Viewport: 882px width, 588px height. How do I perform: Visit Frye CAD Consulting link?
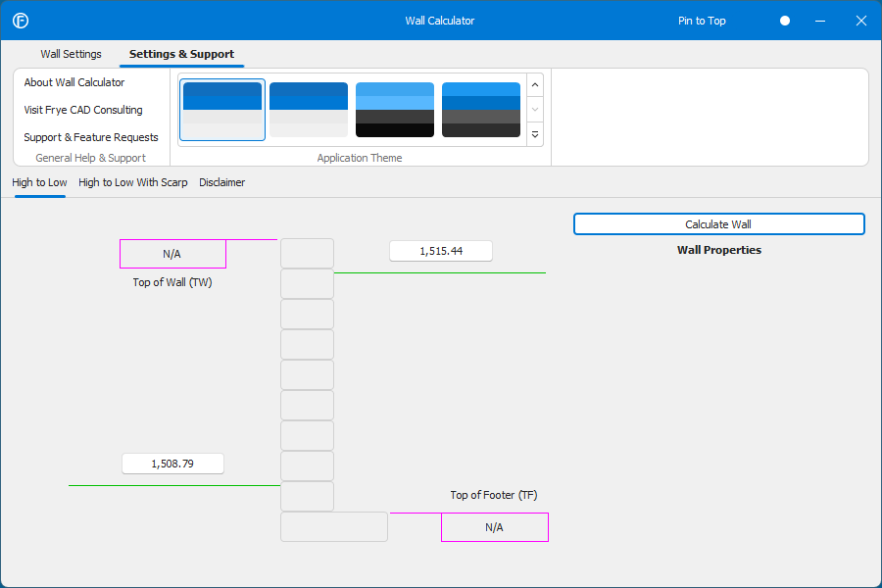(x=83, y=110)
